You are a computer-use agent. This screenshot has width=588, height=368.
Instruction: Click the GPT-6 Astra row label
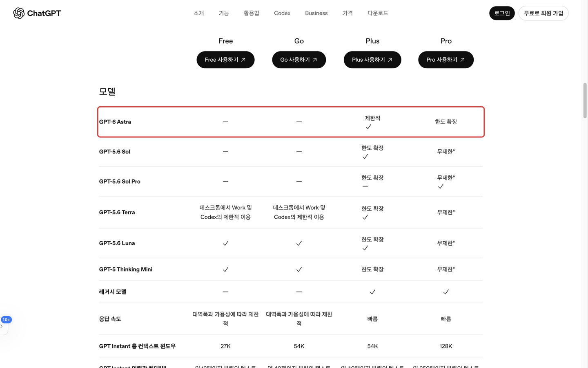click(x=115, y=122)
